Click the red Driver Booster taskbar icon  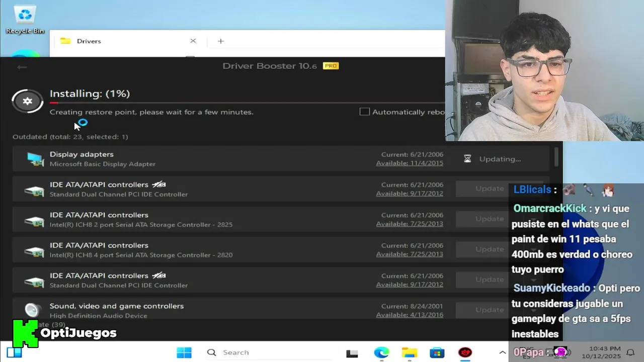(x=465, y=352)
